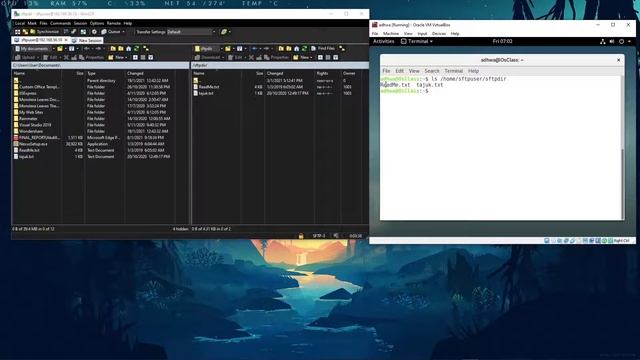This screenshot has width=640, height=360.
Task: Open remote panel New dropdown
Action: click(302, 58)
